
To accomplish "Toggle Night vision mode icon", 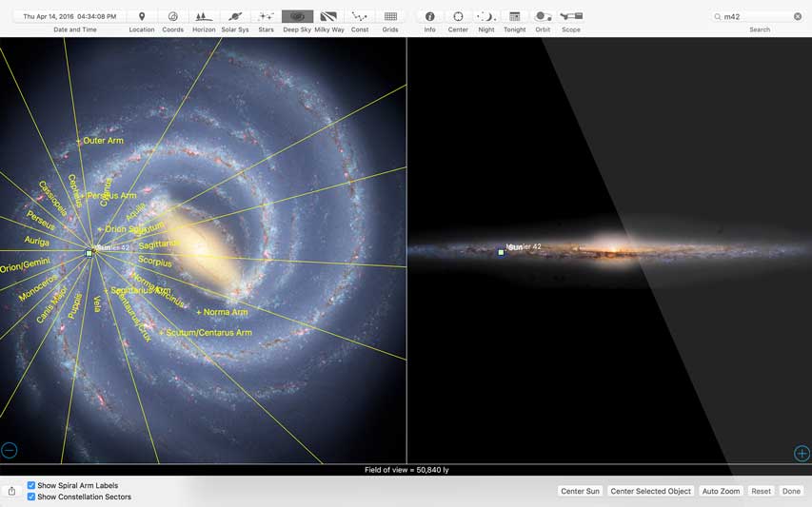I will 486,16.
